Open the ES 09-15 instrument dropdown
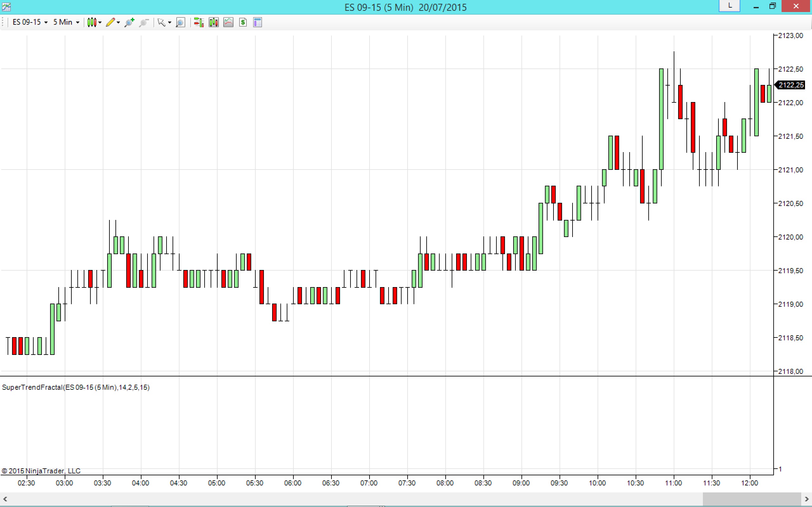Viewport: 812px width, 507px height. click(29, 22)
